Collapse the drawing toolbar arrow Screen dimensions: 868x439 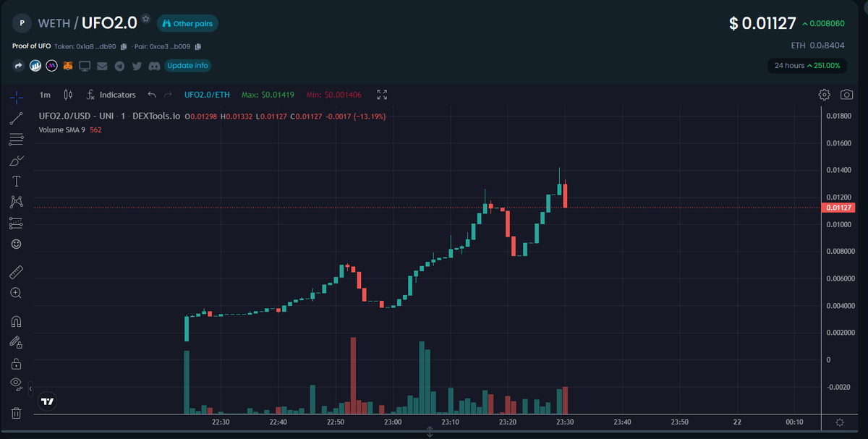click(x=30, y=388)
